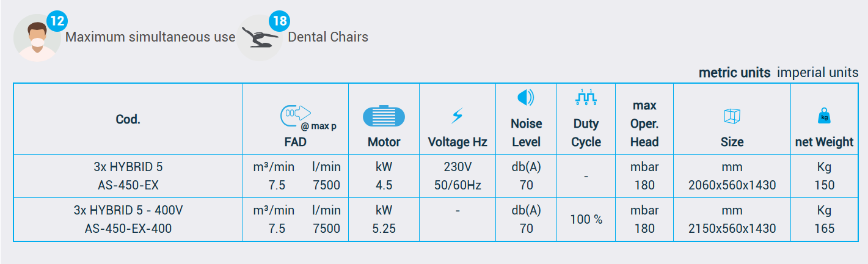Click the net weight kettlebell icon
The image size is (868, 264).
point(824,116)
